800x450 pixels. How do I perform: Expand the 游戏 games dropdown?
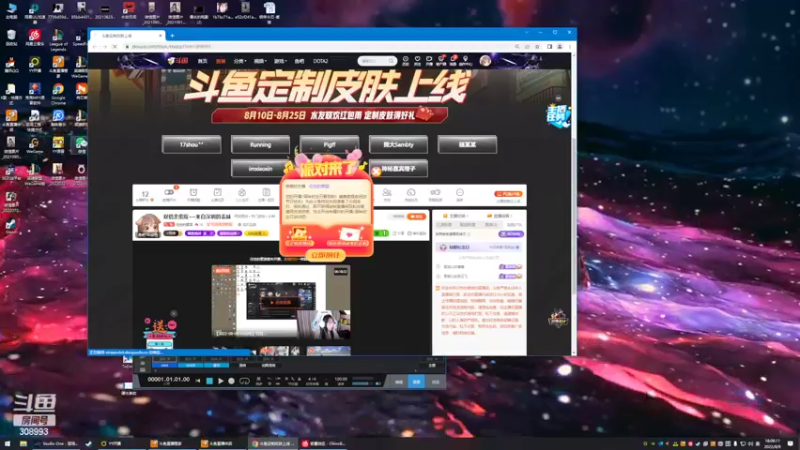pos(280,61)
